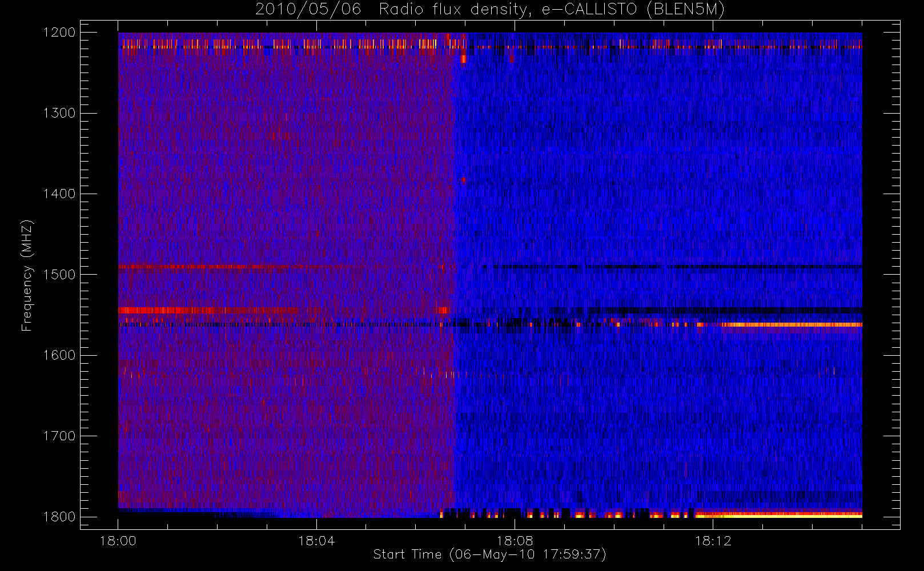Viewport: 924px width, 571px height.
Task: Click the "Start Time (06-May-10 17:59:37)" label
Action: pos(490,554)
